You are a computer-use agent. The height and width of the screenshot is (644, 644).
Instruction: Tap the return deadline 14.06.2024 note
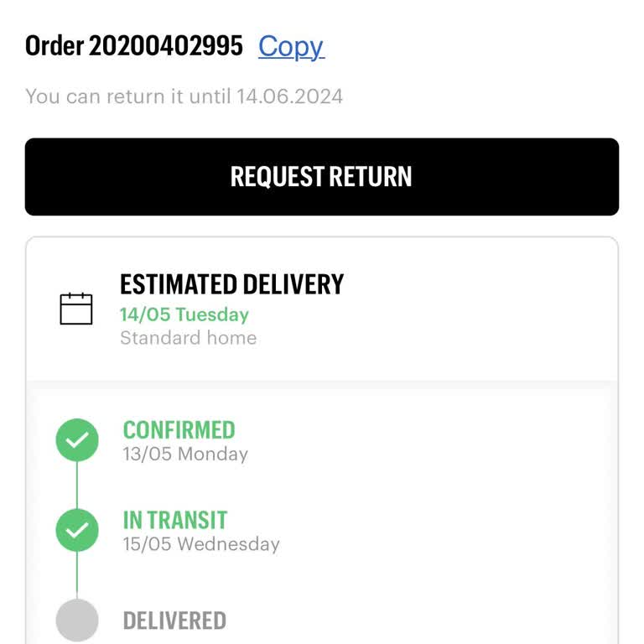point(289,96)
